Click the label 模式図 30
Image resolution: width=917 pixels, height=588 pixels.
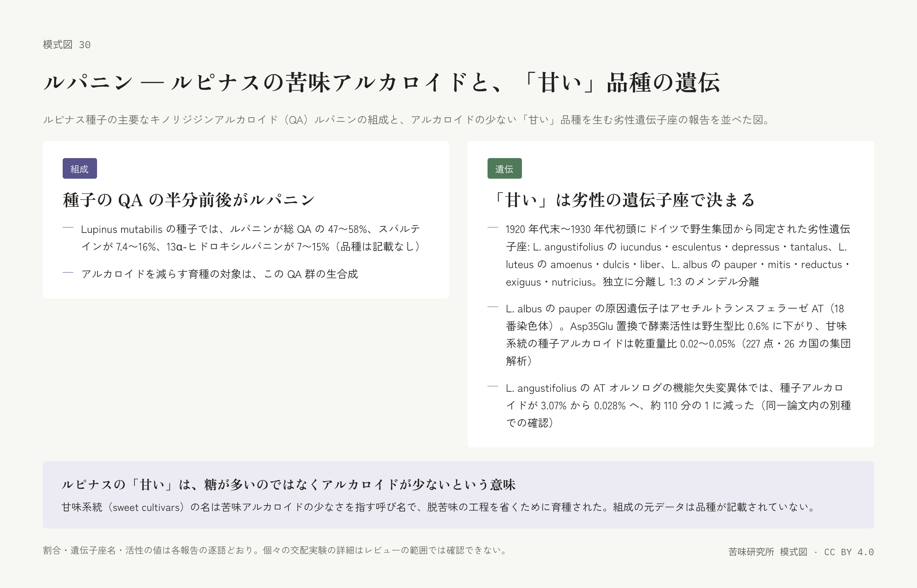point(67,45)
